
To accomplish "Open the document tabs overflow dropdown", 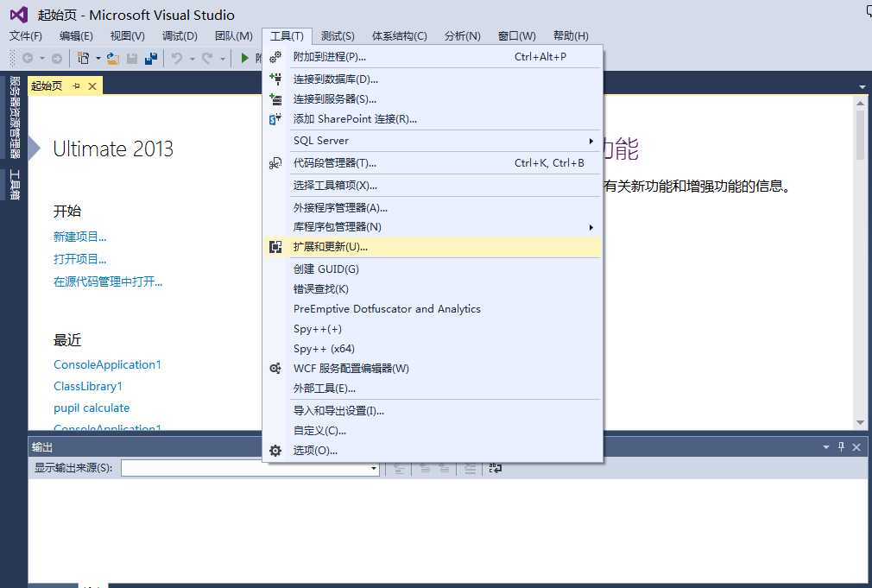I will click(x=862, y=87).
